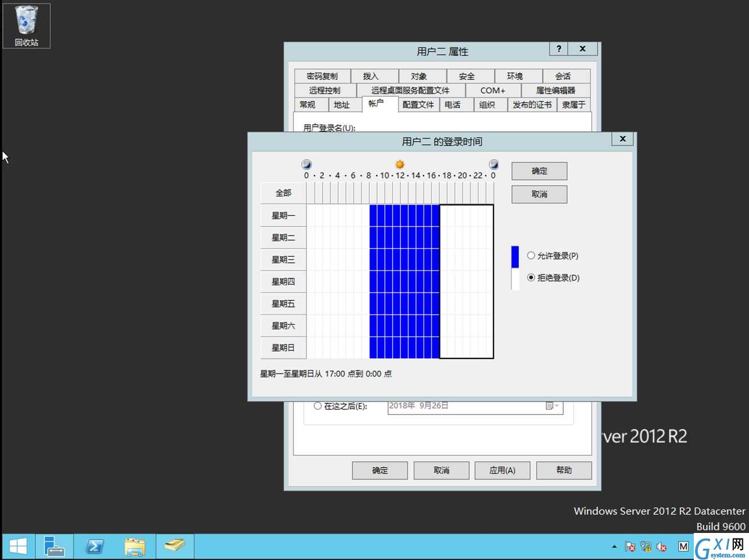The width and height of the screenshot is (749, 560).
Task: Click the network tray icon
Action: pyautogui.click(x=646, y=546)
